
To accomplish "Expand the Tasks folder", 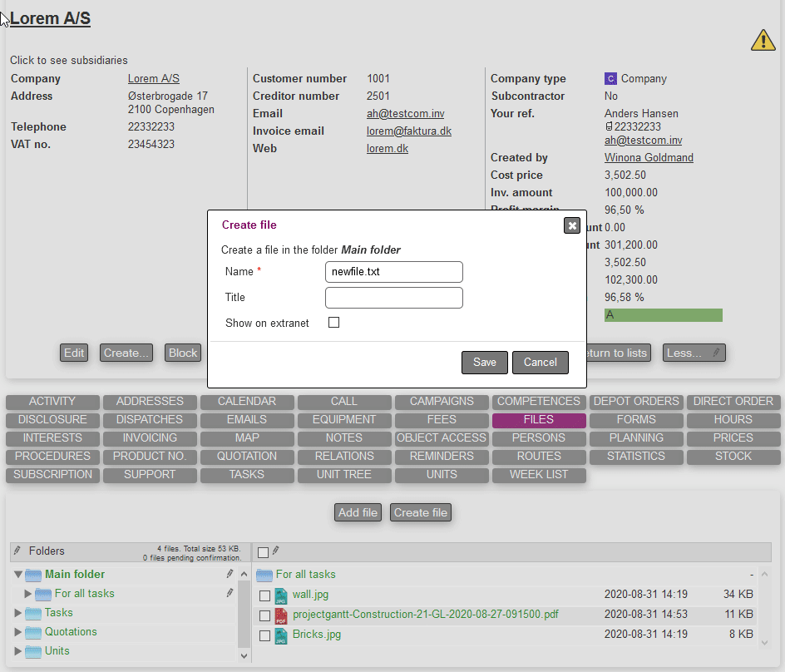I will point(18,613).
